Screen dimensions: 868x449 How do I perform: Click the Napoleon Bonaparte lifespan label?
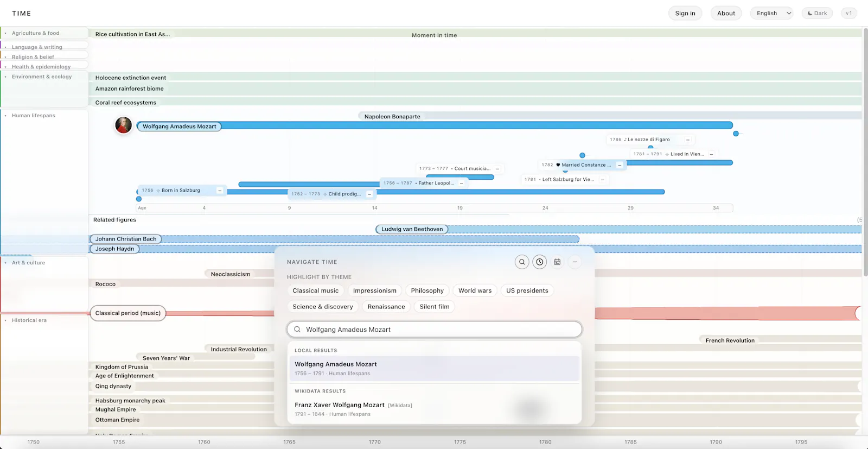click(392, 117)
